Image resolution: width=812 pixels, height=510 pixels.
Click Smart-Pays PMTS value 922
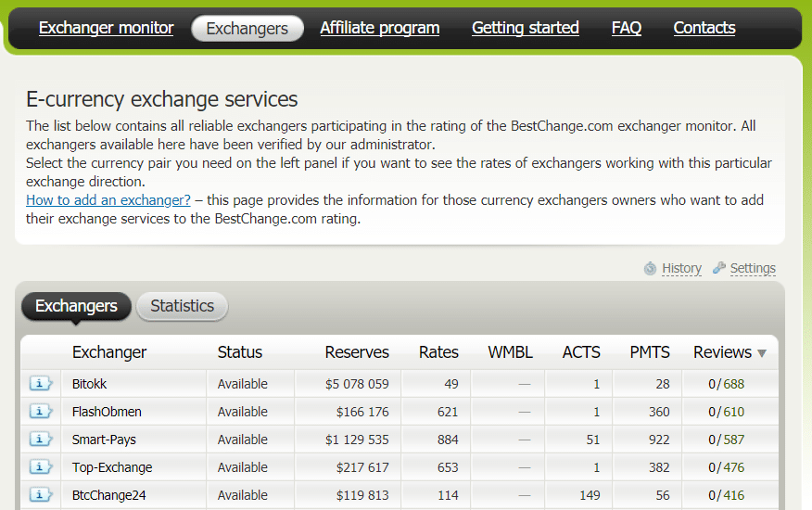[659, 440]
